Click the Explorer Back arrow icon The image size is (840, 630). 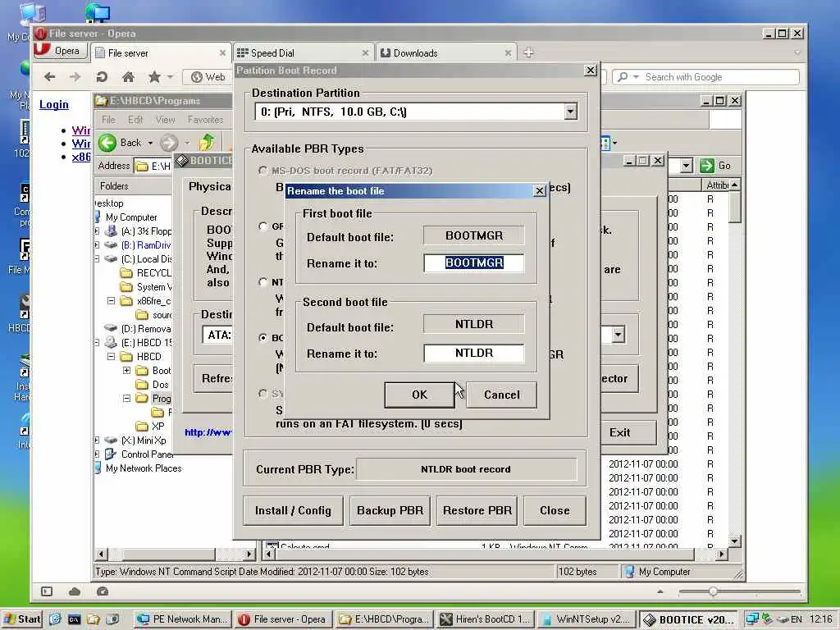(x=107, y=143)
